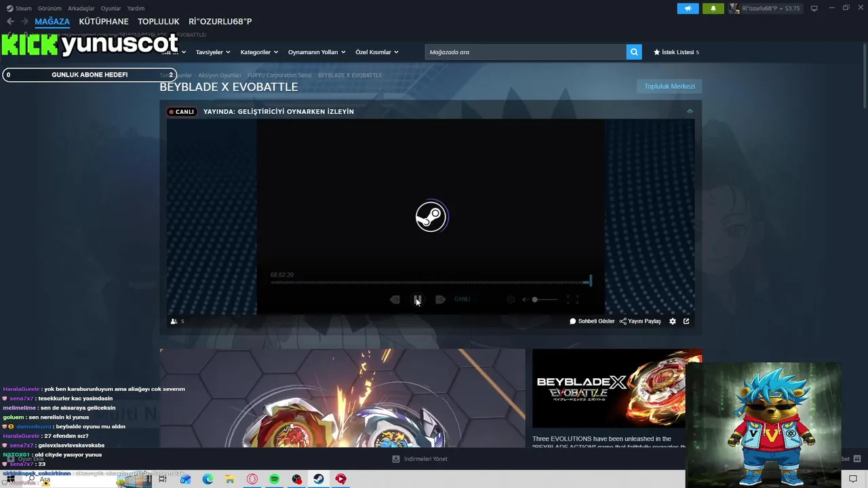Enter Big Picture mode via monitor icon
The width and height of the screenshot is (868, 488).
[814, 8]
